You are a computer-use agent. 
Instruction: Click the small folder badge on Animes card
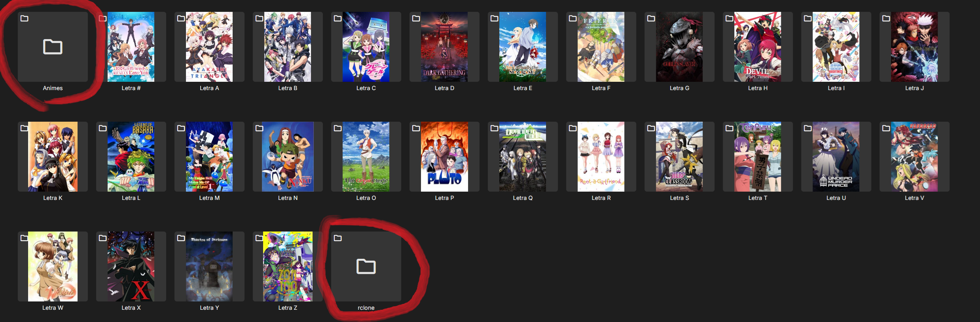pos(24,18)
